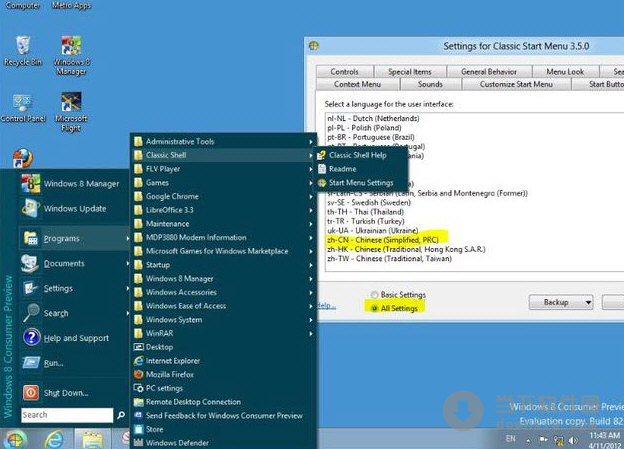
Task: Open Microsoft Flight desktop icon
Action: coord(71,111)
